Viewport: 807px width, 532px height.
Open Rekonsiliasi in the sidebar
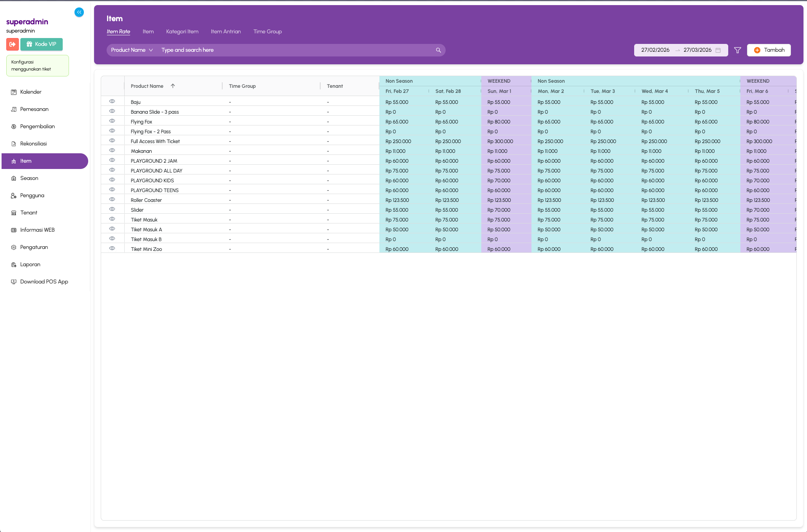tap(33, 144)
